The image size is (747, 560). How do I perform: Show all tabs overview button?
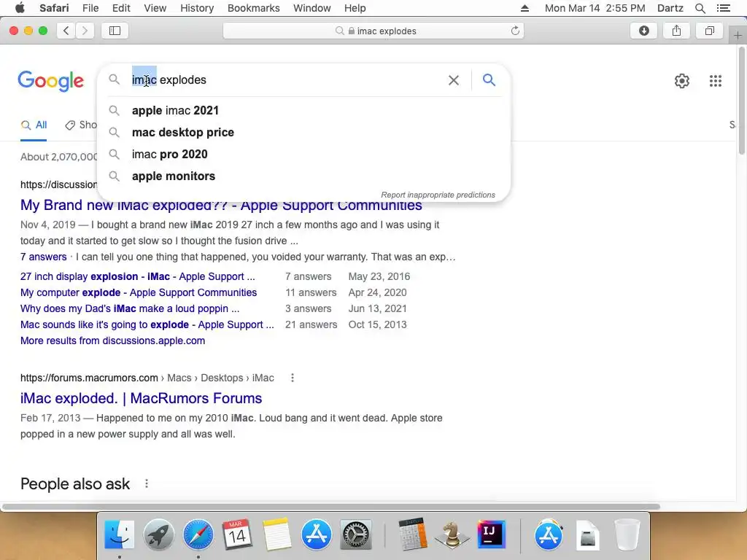coord(709,31)
